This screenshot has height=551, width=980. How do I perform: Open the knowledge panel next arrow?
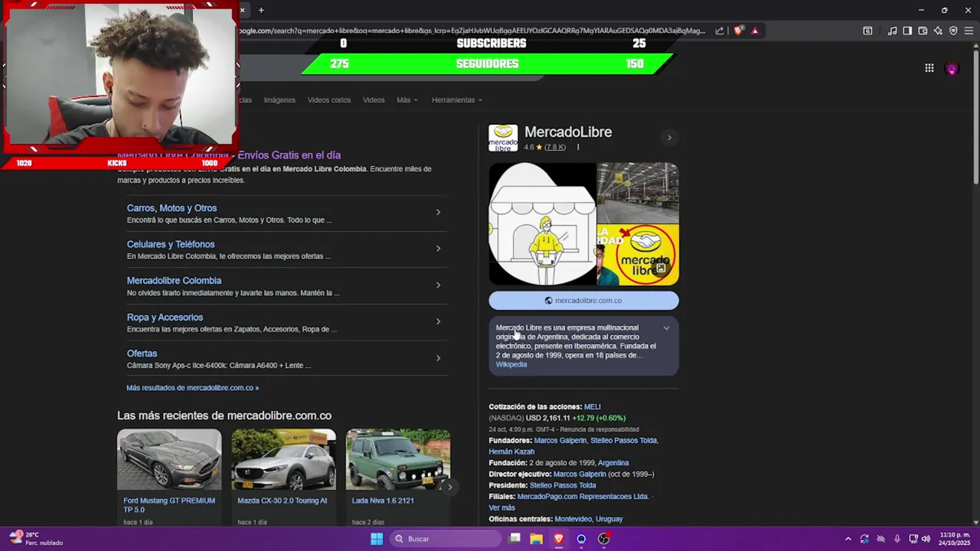coord(669,138)
